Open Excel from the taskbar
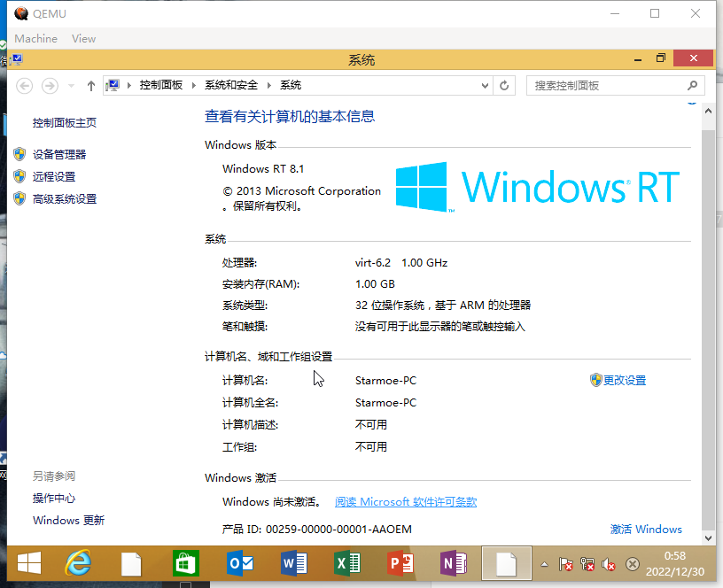 pyautogui.click(x=347, y=563)
